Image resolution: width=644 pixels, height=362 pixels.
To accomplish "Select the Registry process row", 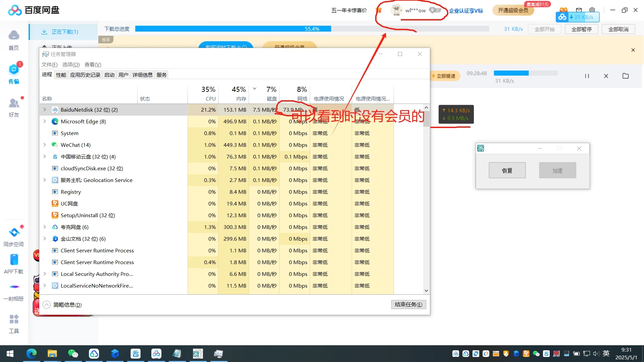I will click(216, 192).
